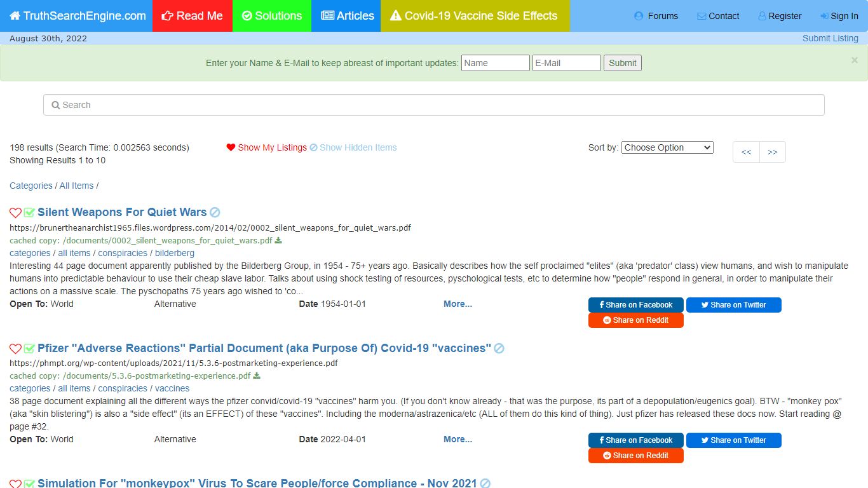
Task: Toggle green check icon beside monkeypox listing
Action: [29, 484]
